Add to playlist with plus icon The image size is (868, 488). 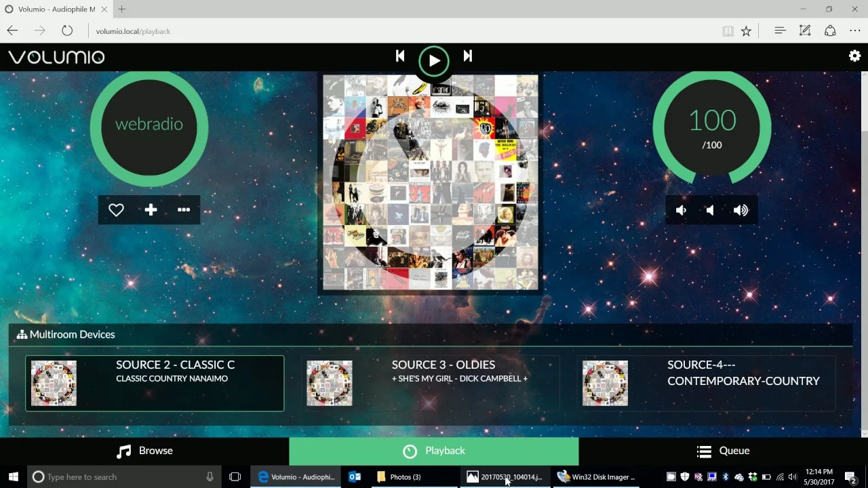151,210
